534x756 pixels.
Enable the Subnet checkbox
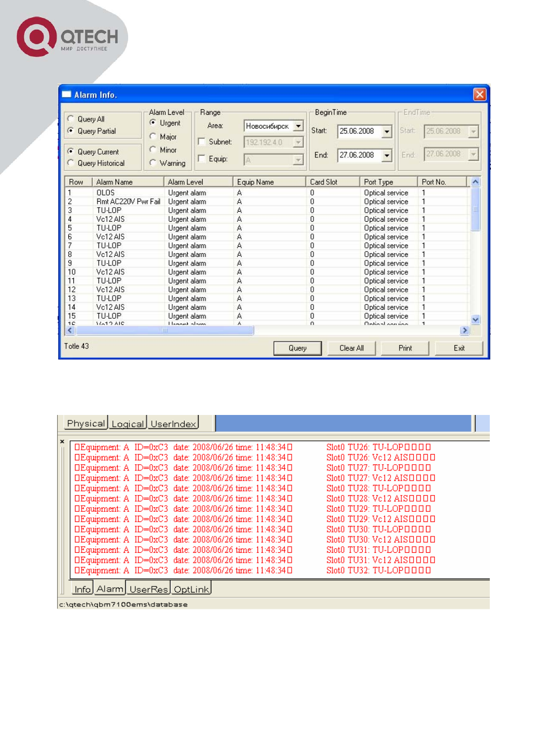pyautogui.click(x=202, y=142)
